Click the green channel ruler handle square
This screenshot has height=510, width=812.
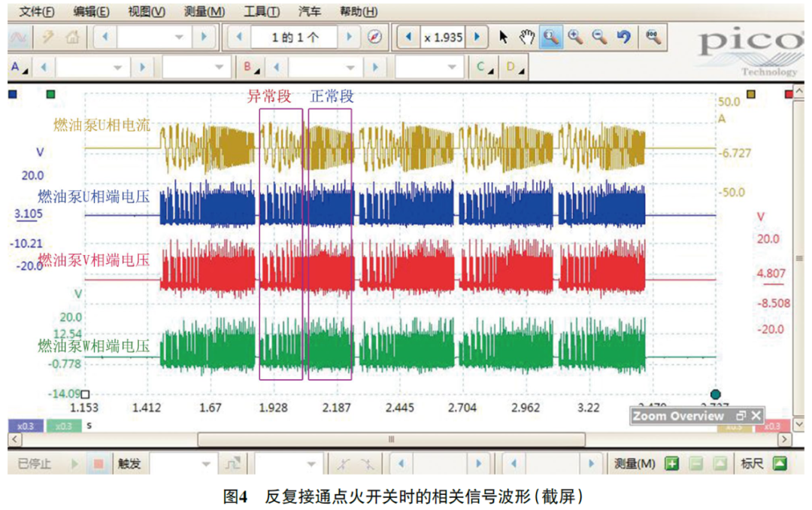50,94
